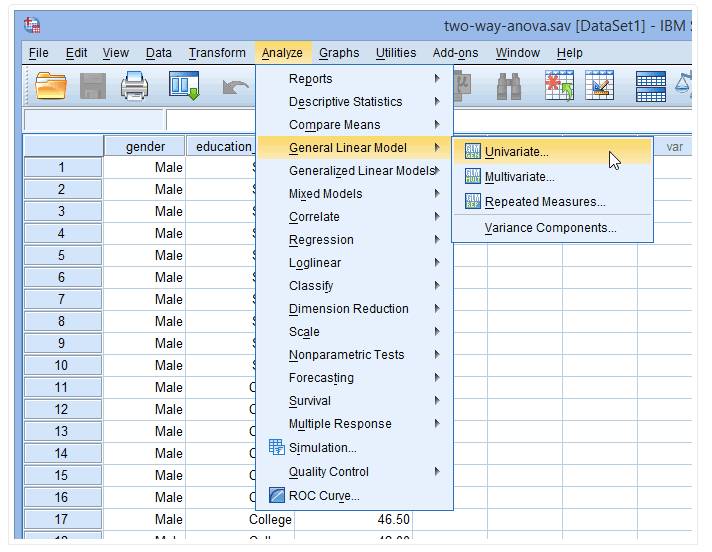Expand the Regression submenu
This screenshot has height=552, width=712.
[355, 240]
